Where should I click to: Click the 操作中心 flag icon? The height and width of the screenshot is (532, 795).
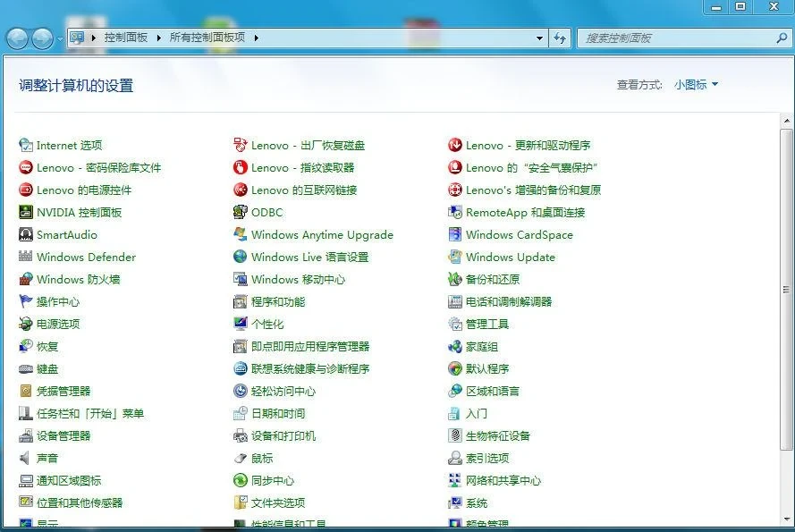pos(25,301)
